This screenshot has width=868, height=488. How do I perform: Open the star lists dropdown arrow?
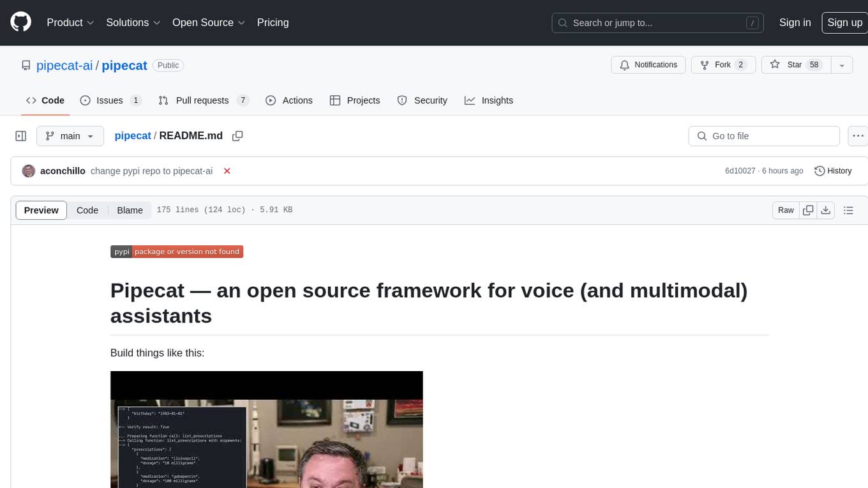(842, 65)
